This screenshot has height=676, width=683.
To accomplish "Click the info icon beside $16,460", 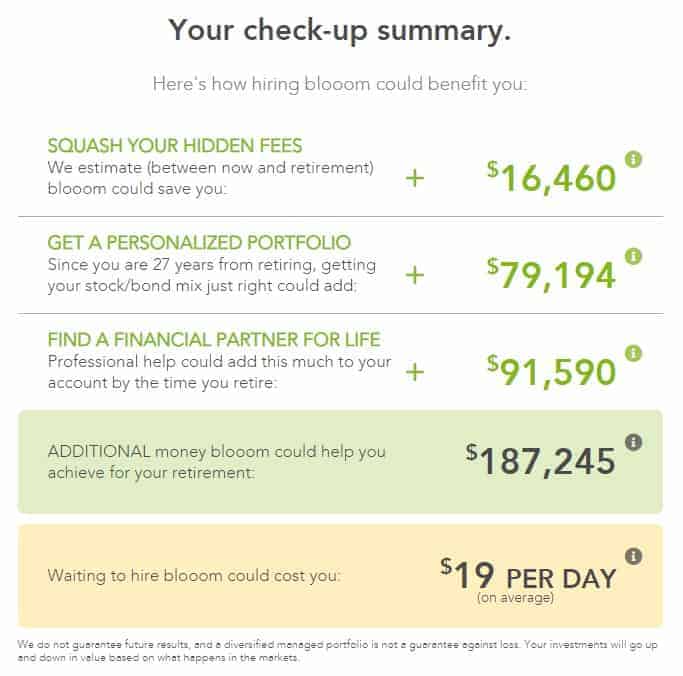I will click(633, 160).
